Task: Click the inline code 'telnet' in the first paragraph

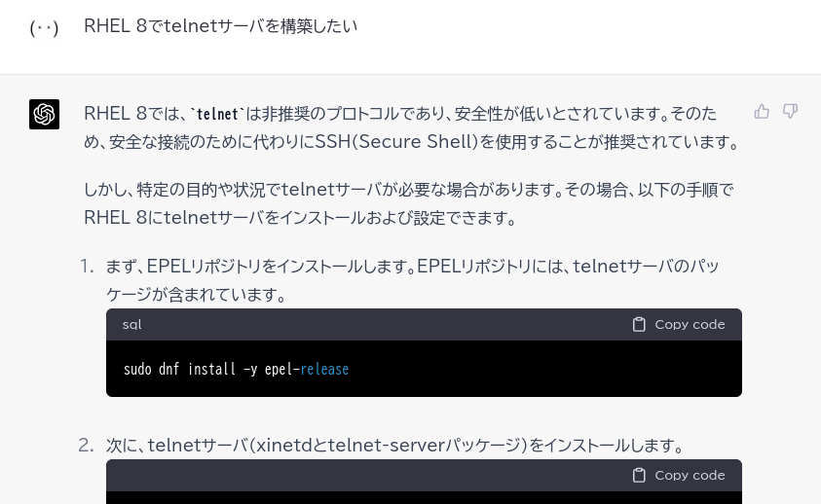Action: click(x=217, y=114)
